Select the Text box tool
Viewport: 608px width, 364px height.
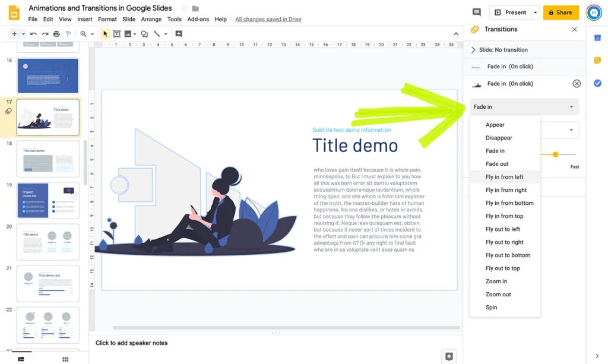pos(116,34)
